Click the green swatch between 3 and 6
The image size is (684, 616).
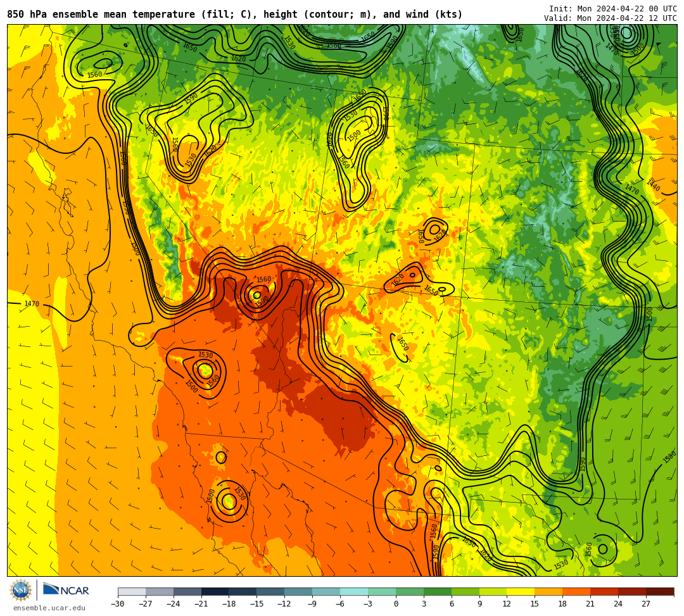438,591
